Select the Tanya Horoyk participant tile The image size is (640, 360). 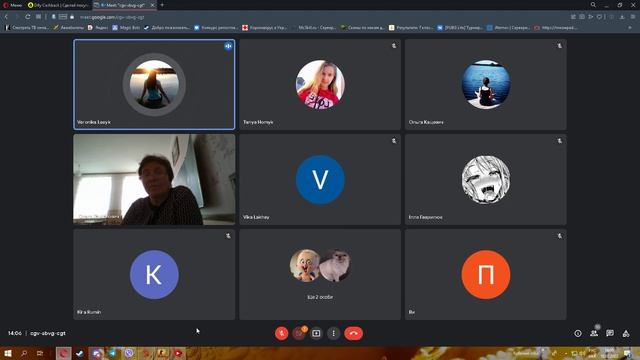pos(320,84)
